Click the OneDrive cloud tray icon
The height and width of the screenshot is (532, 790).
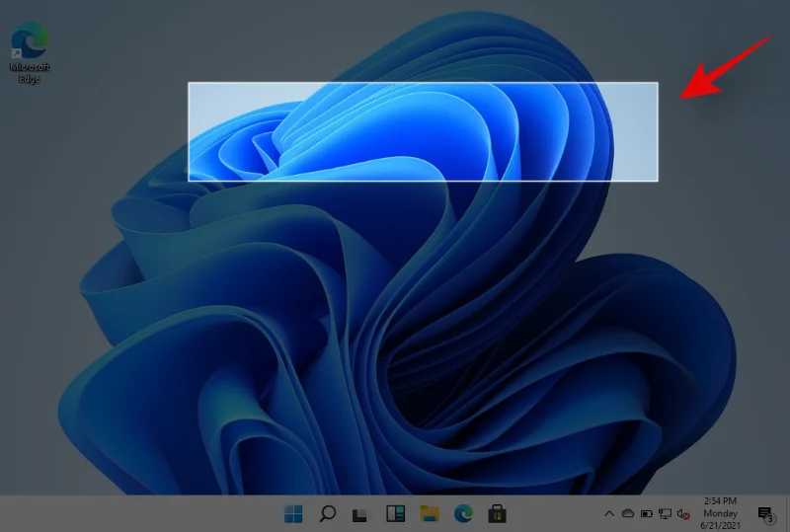click(x=627, y=514)
